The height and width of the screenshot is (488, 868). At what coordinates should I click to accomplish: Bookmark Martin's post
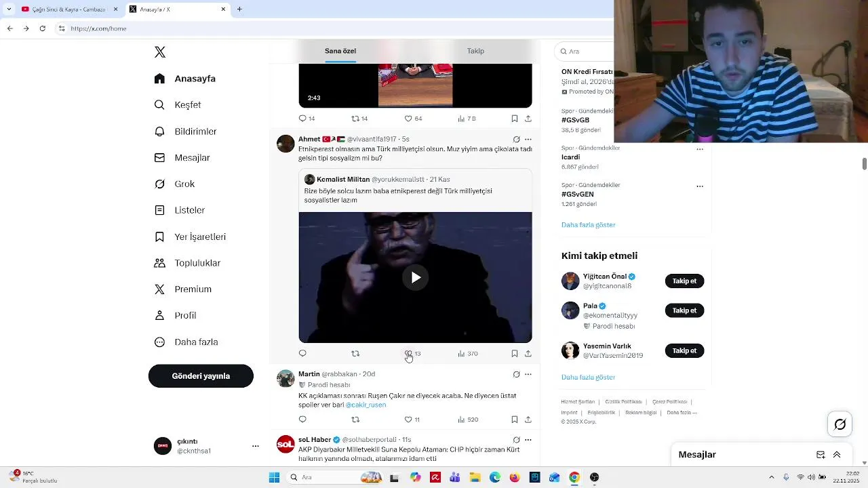515,420
